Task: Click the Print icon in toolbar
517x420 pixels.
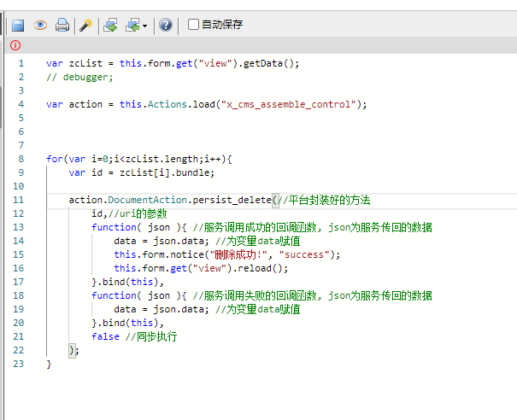Action: [62, 25]
